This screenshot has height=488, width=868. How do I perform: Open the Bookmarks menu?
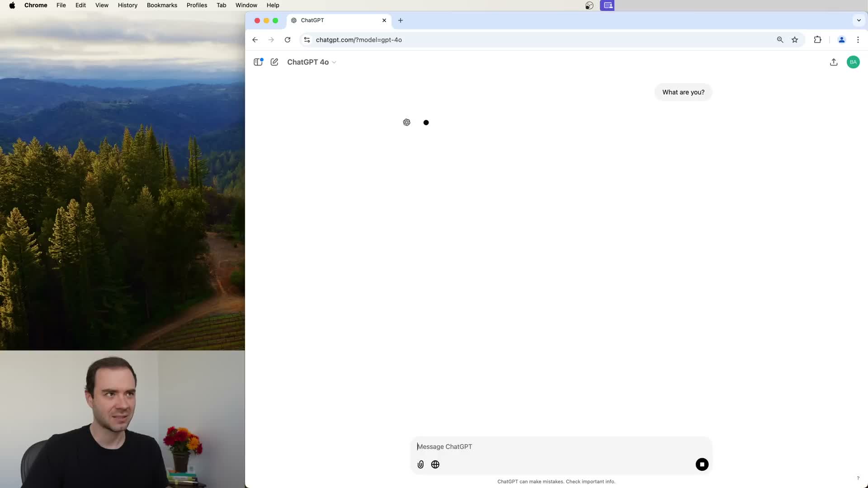coord(162,5)
